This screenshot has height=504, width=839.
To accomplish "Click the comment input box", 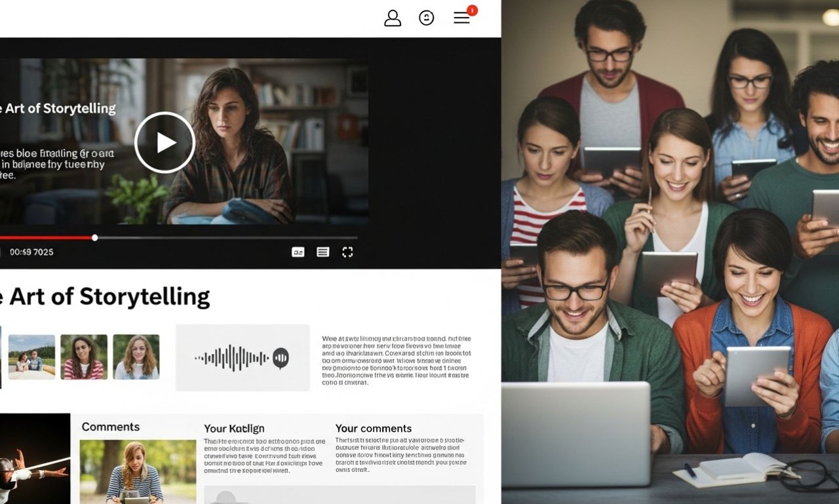I will click(340, 495).
